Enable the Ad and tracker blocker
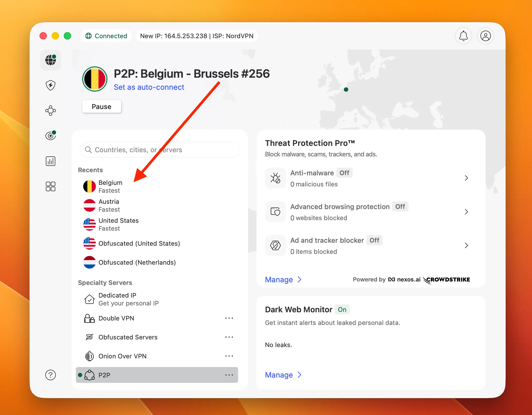Screen dimensions: 532x415 (x=374, y=240)
